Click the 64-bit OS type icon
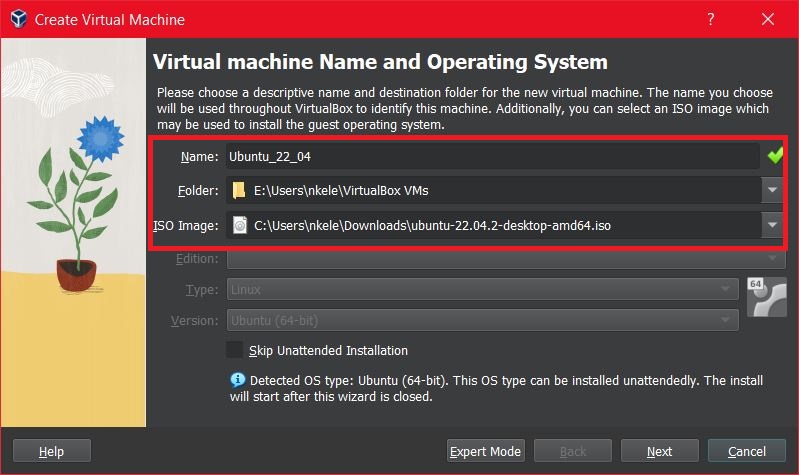799x475 pixels. pyautogui.click(x=766, y=297)
